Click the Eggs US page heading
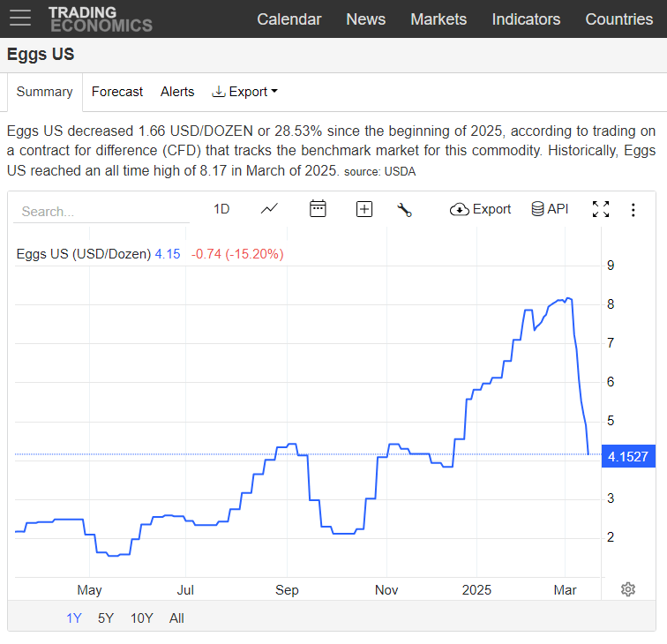This screenshot has height=644, width=667. click(x=41, y=55)
